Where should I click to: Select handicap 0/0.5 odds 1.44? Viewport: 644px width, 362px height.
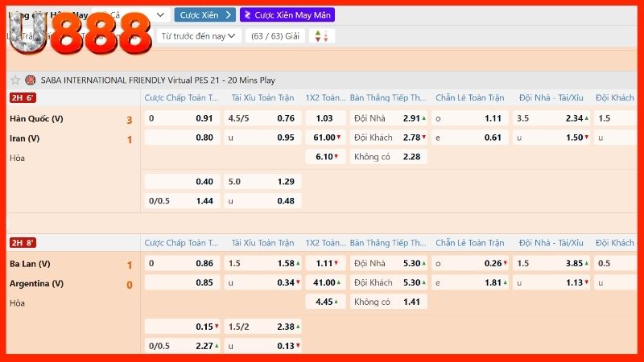(x=183, y=200)
